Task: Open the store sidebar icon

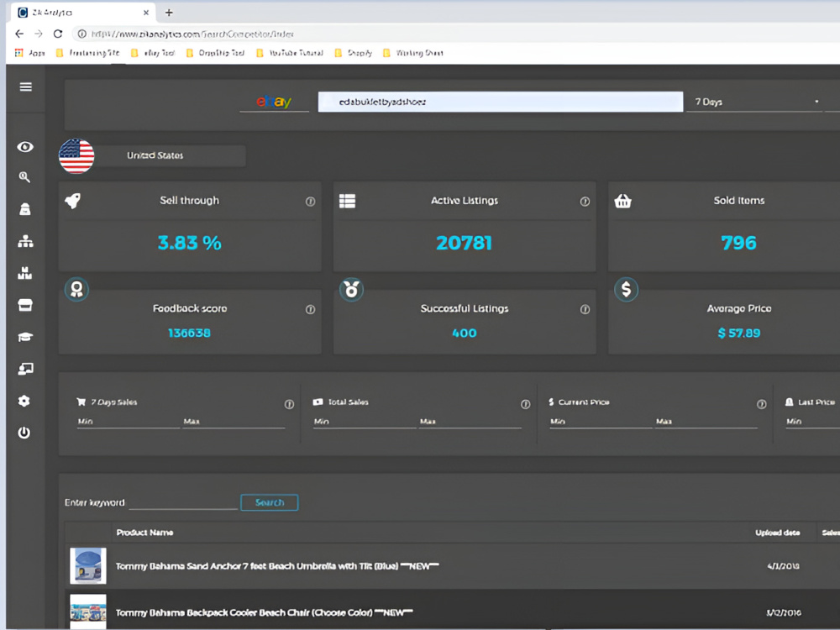Action: (25, 305)
